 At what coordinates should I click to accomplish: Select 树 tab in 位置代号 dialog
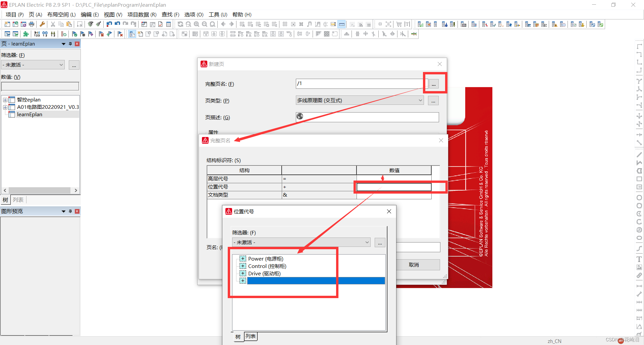tap(238, 337)
